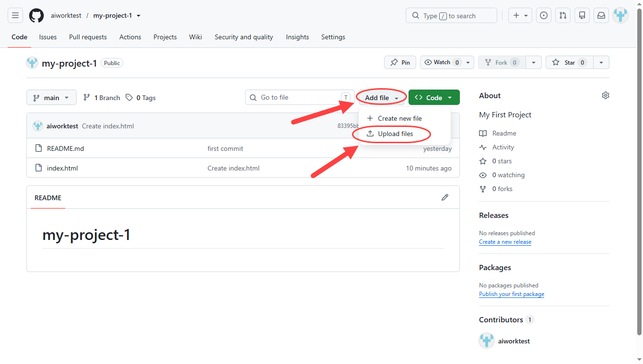The image size is (643, 364).
Task: Click aiworktest avatar in commit row
Action: [x=38, y=126]
